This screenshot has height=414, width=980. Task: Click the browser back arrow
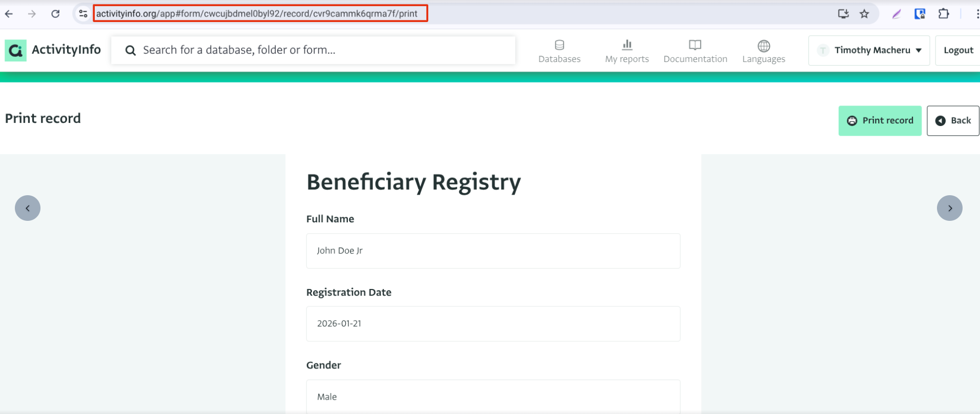(x=9, y=14)
